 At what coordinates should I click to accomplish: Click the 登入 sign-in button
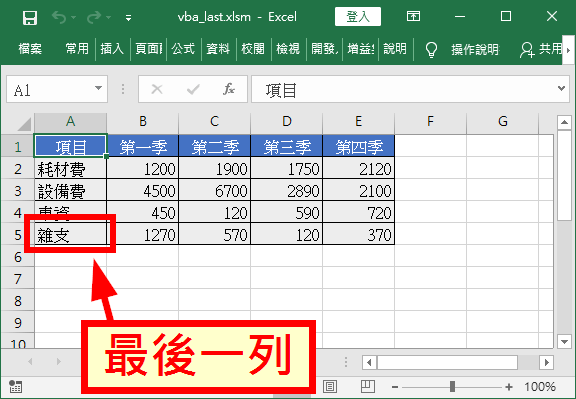358,17
